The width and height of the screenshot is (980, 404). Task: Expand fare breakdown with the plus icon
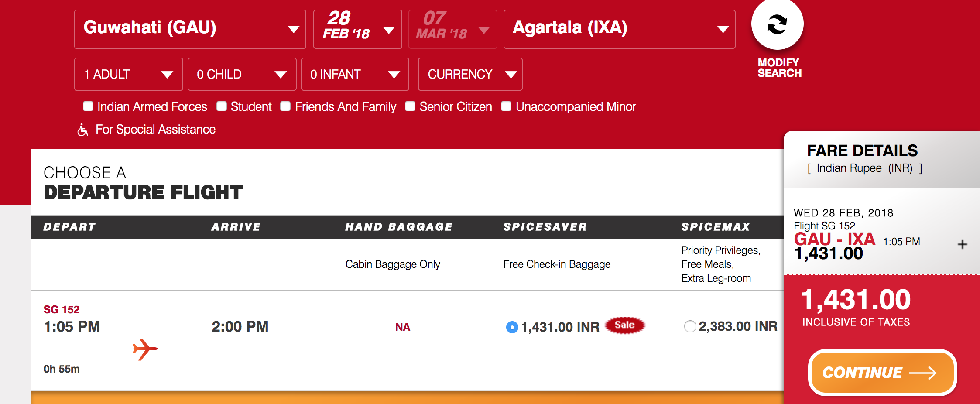coord(962,244)
